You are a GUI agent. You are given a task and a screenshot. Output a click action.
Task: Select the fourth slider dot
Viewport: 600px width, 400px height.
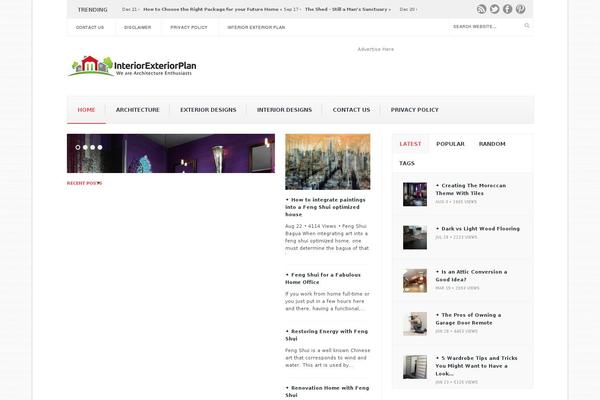coord(99,147)
